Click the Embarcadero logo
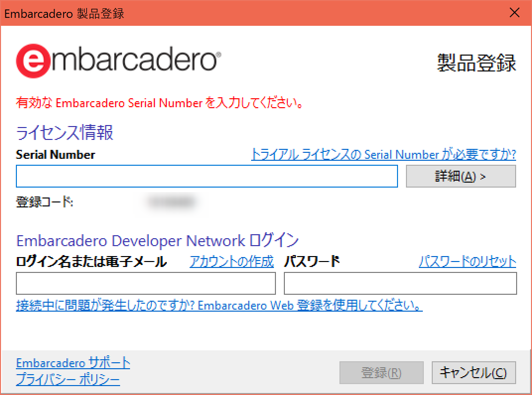This screenshot has height=395, width=532. click(119, 61)
